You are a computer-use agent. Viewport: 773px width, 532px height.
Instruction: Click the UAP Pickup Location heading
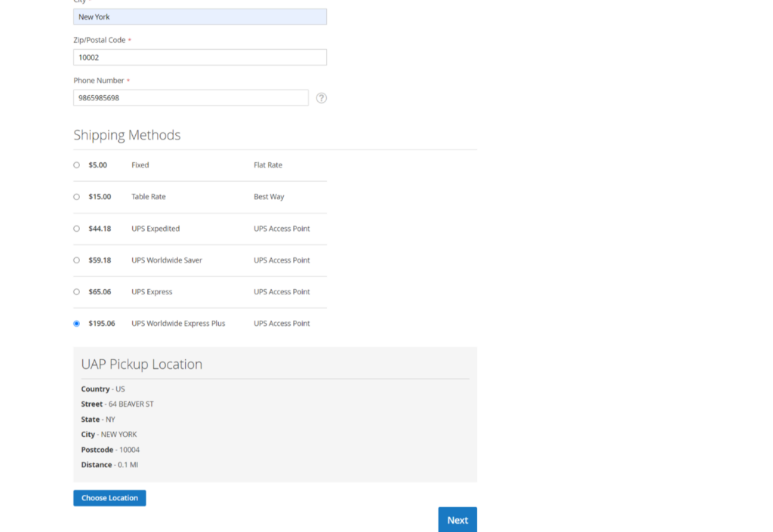[142, 364]
